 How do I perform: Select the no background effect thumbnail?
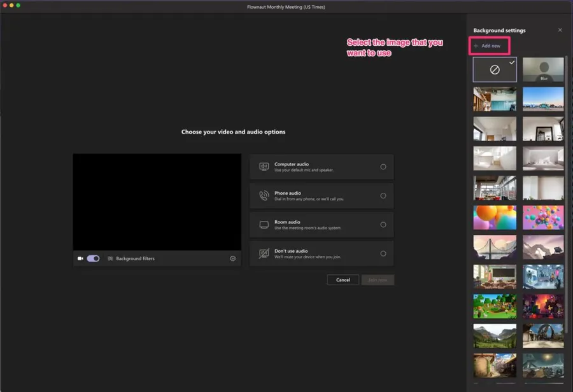(x=495, y=70)
